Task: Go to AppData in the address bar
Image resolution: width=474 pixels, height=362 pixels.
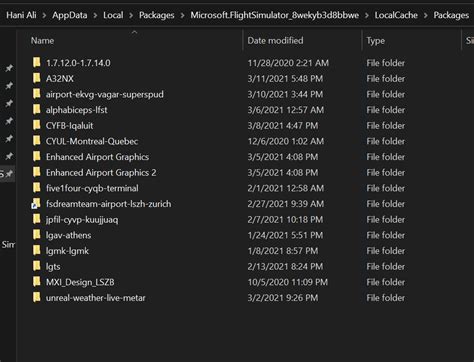Action: click(70, 15)
